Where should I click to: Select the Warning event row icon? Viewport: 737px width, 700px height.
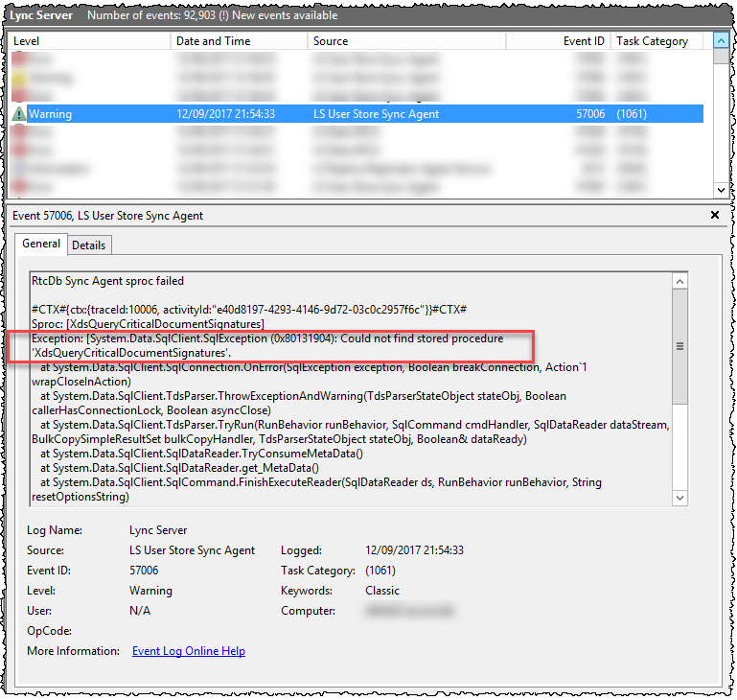(19, 114)
